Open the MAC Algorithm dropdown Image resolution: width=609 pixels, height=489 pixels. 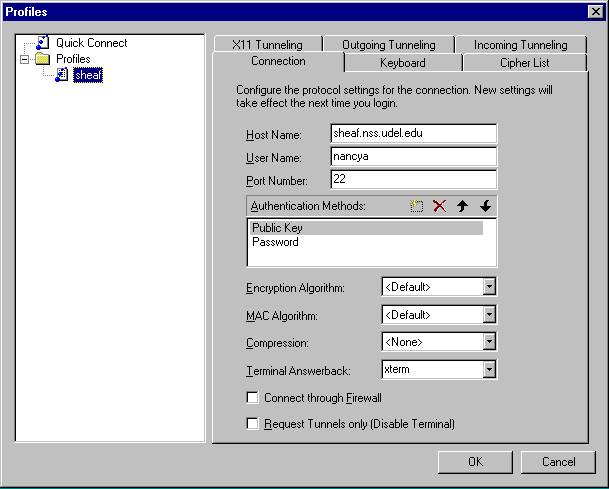[489, 315]
